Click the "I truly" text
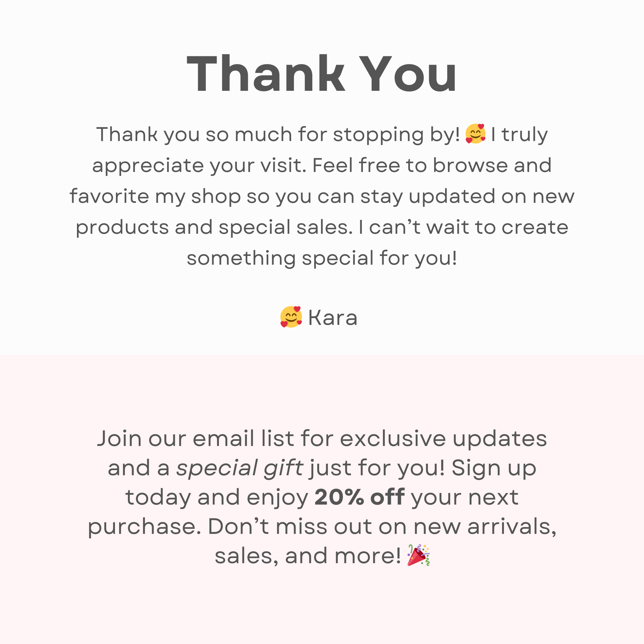Screen dimensions: 644x644 point(519,134)
